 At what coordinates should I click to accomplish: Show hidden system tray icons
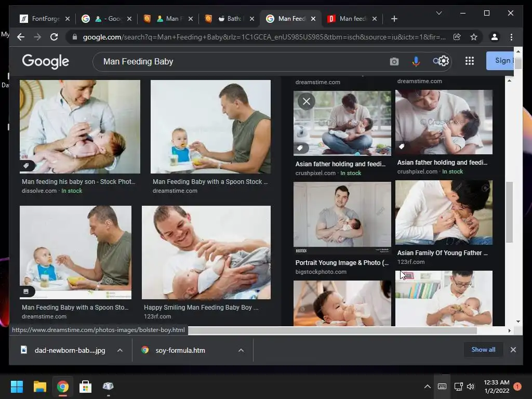(x=428, y=387)
